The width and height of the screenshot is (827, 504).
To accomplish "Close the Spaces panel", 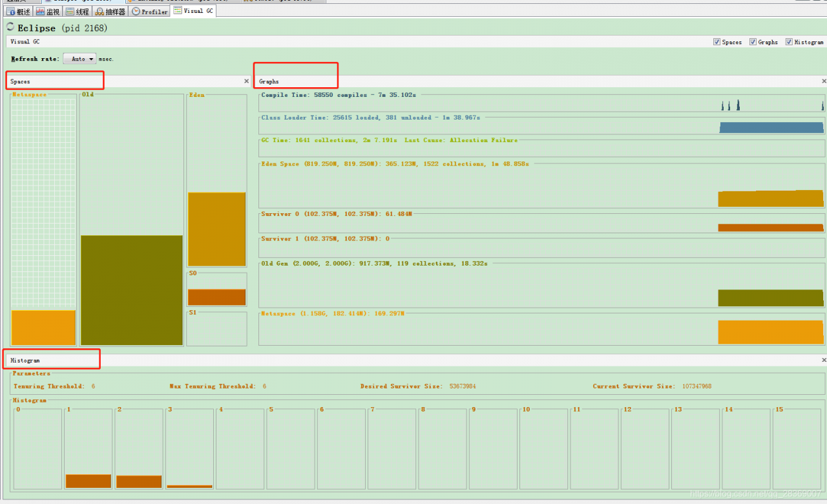I will click(246, 81).
